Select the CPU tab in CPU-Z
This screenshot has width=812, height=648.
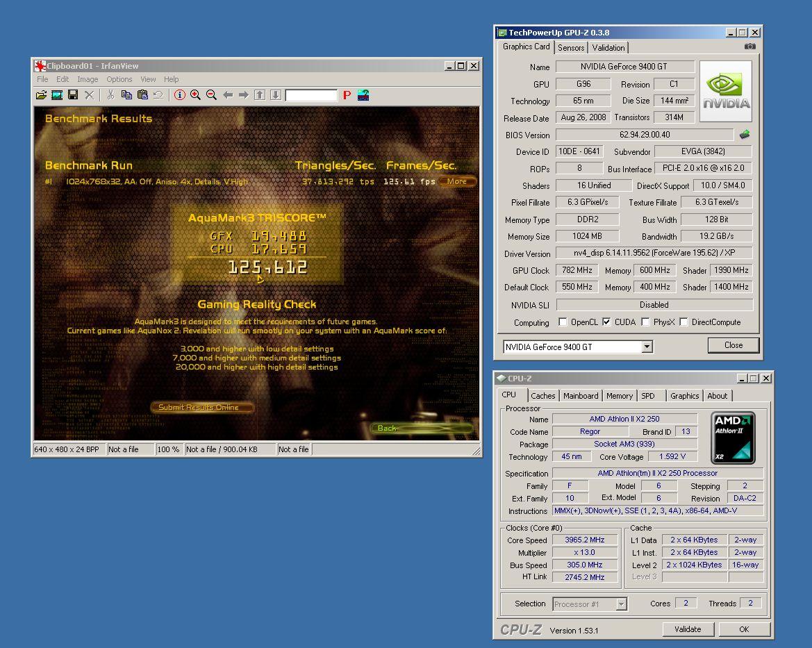coord(509,394)
